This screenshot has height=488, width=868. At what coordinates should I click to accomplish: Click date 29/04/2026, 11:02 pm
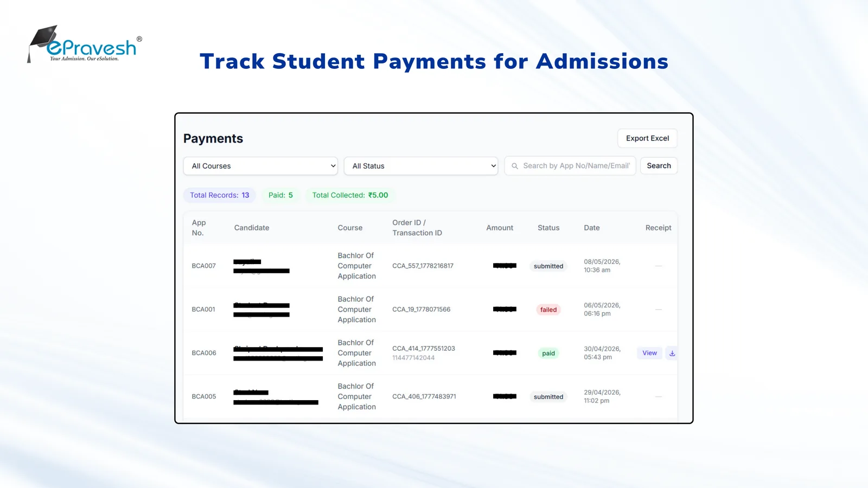point(602,396)
